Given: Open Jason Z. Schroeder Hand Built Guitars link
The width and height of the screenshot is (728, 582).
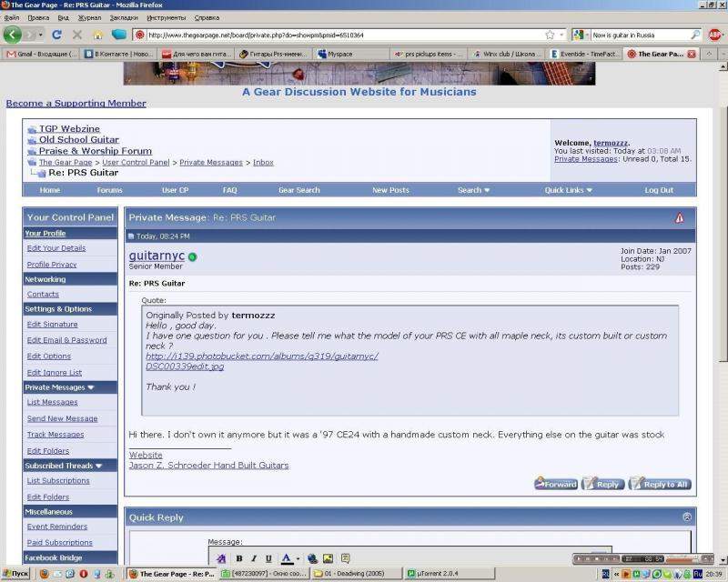Looking at the screenshot, I should [209, 466].
